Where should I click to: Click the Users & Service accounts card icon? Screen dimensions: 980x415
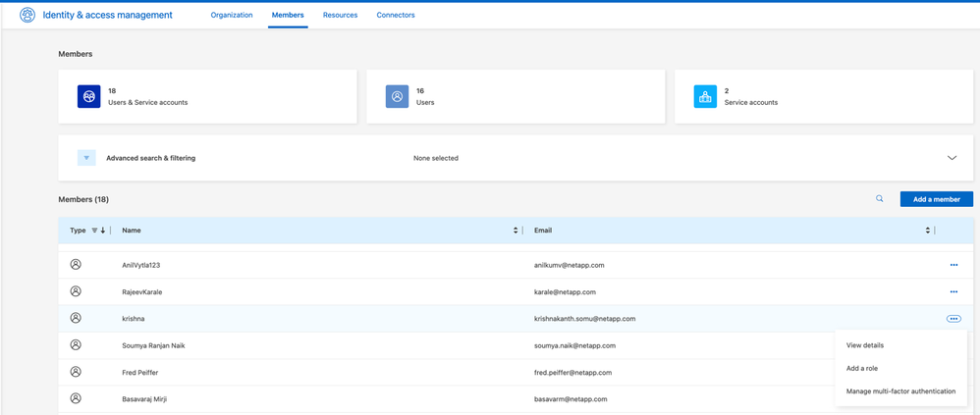click(x=89, y=96)
